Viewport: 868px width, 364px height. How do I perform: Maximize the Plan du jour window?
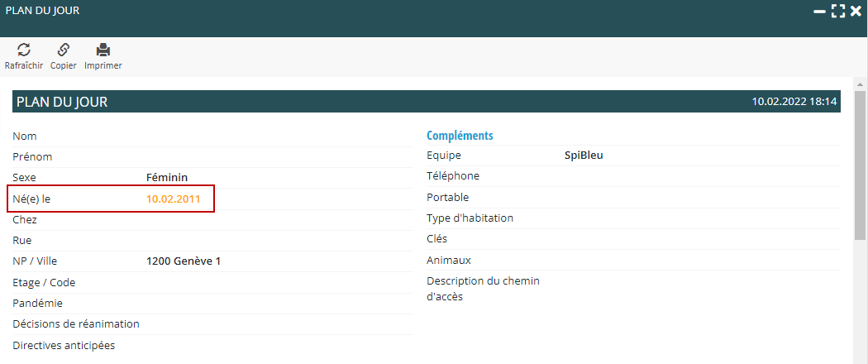pyautogui.click(x=838, y=12)
